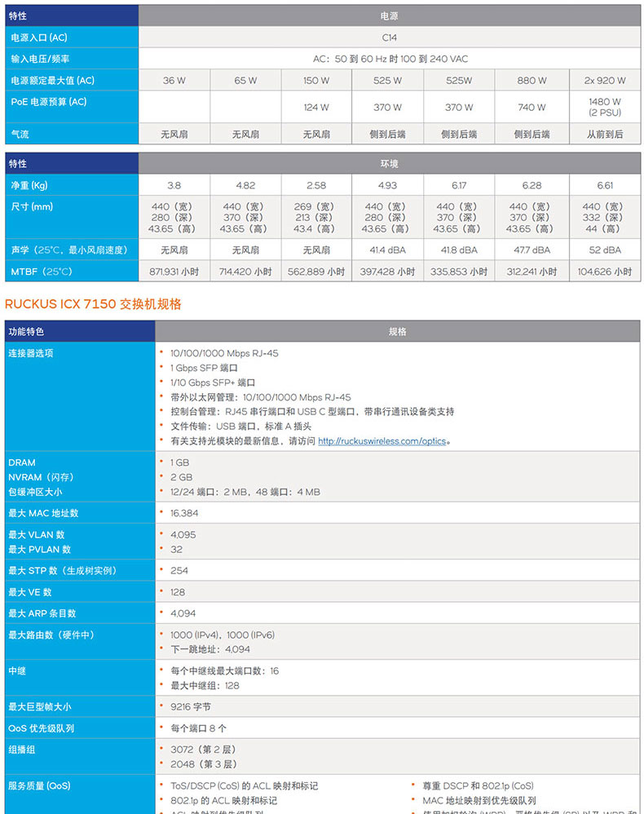This screenshot has height=814, width=644.
Task: Open the ruckuswireless.com/optics link
Action: pos(382,441)
